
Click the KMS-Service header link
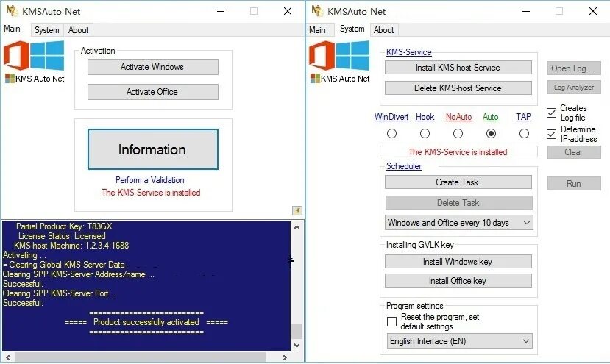pyautogui.click(x=409, y=52)
